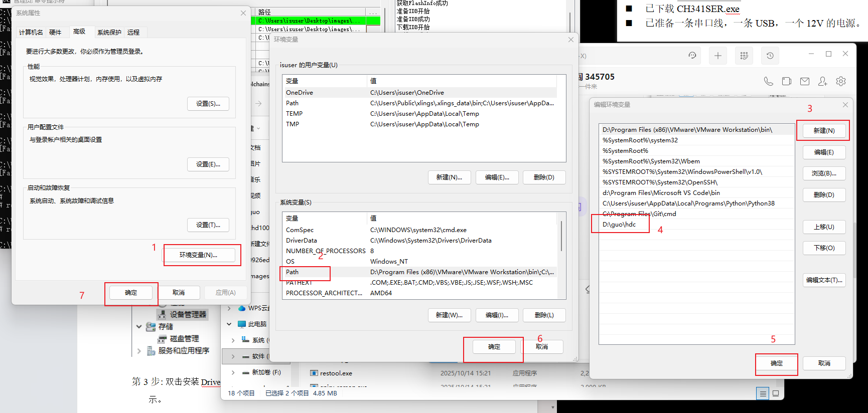The width and height of the screenshot is (868, 413).
Task: Select the Microsoft VS Code\bin path entry
Action: (696, 193)
